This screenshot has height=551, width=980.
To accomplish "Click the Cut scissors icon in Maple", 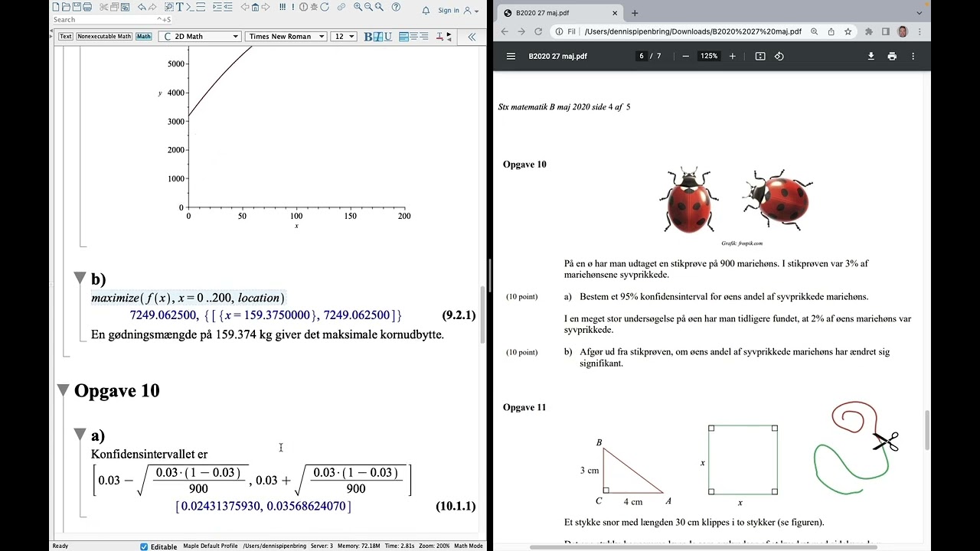I will coord(104,7).
